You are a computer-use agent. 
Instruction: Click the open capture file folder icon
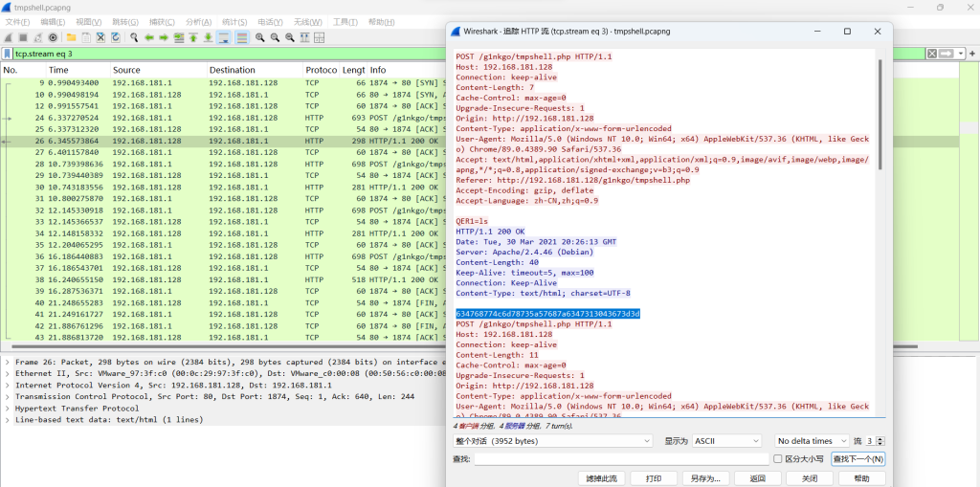[x=70, y=37]
